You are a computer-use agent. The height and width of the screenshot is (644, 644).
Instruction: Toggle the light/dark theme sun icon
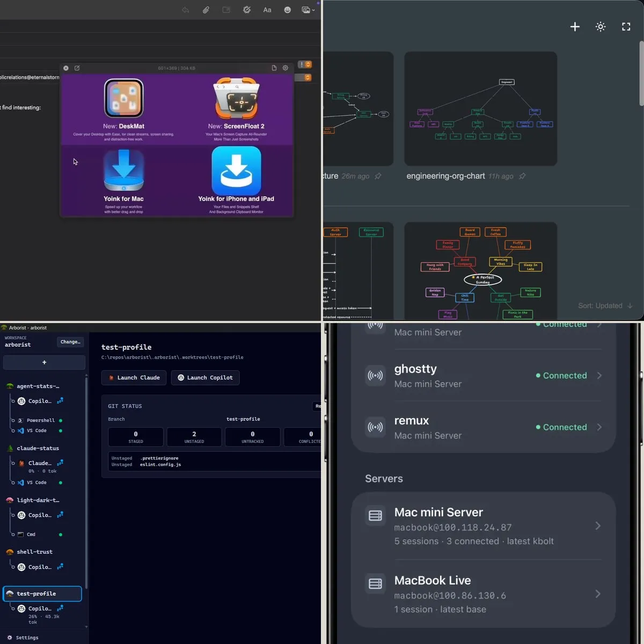click(x=601, y=26)
